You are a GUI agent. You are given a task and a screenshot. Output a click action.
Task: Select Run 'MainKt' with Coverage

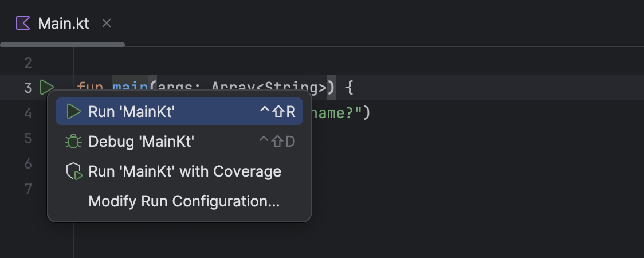[x=184, y=171]
